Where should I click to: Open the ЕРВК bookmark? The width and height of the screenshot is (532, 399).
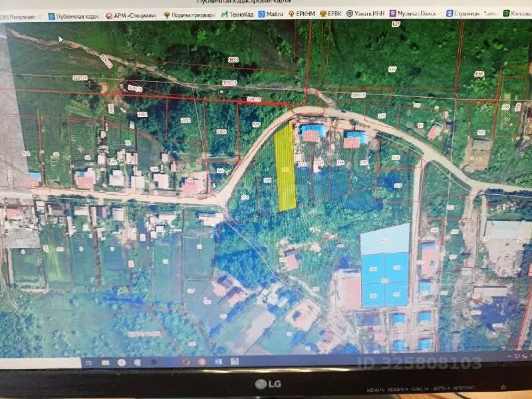pos(331,13)
